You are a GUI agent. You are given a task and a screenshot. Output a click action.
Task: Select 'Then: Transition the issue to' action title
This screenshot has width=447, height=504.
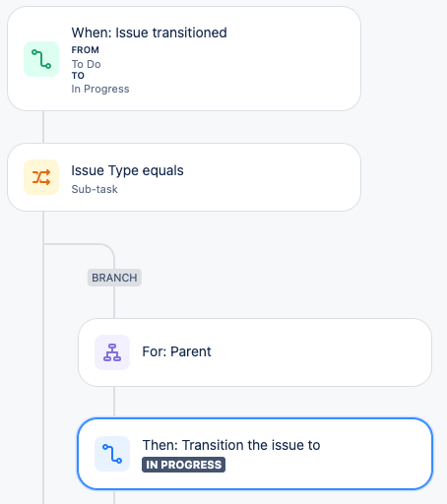pos(231,445)
